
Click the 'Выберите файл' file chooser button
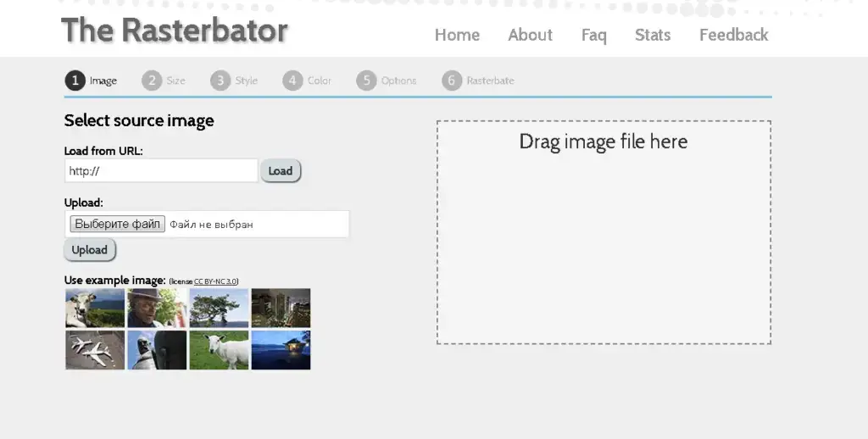tap(117, 225)
